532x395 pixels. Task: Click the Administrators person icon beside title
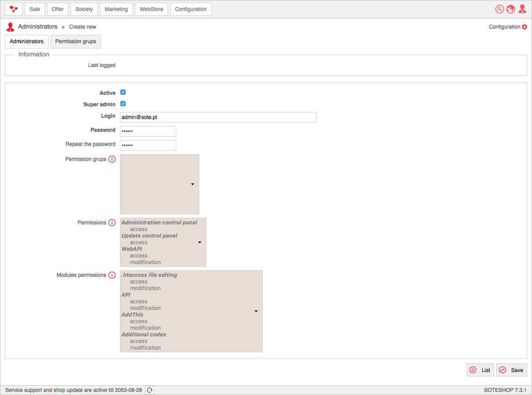[10, 27]
